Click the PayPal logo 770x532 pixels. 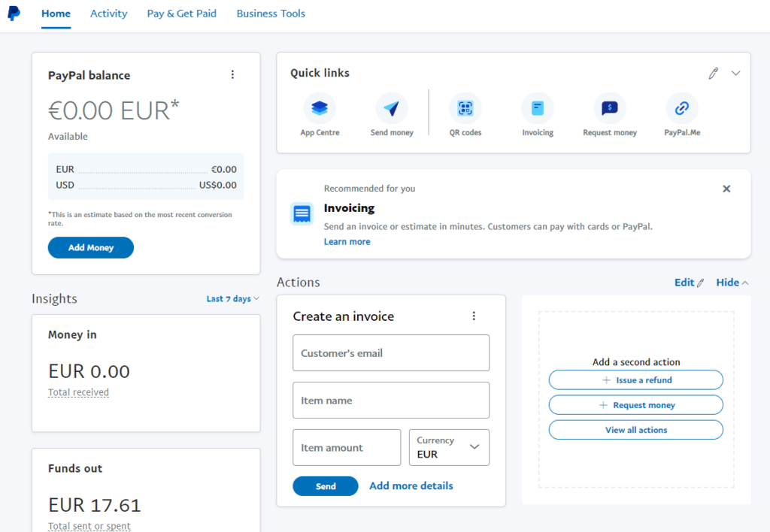pyautogui.click(x=15, y=13)
